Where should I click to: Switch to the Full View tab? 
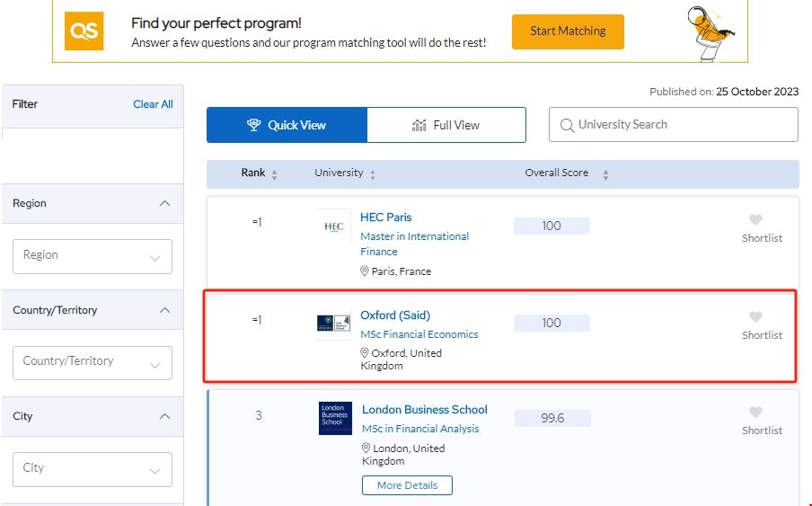(x=446, y=125)
